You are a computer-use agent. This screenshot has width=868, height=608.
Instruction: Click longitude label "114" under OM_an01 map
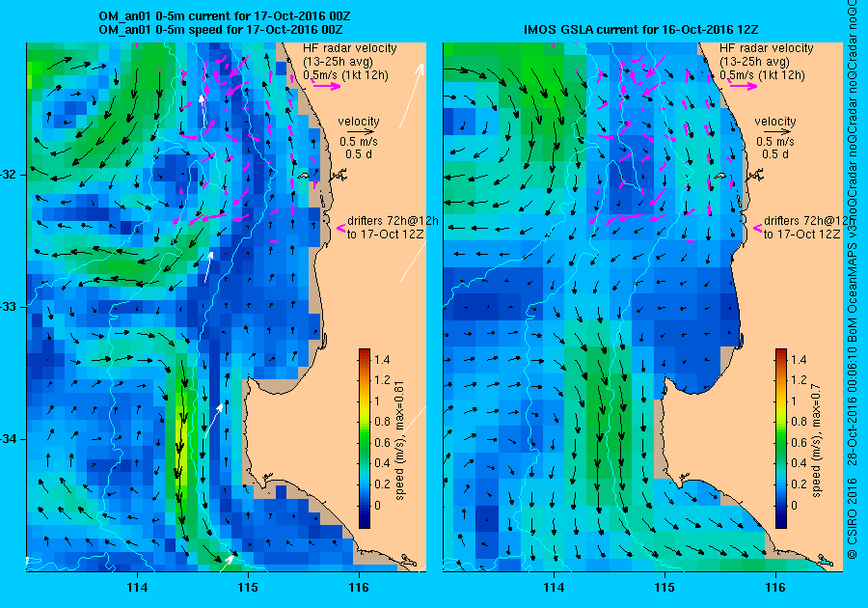click(x=137, y=587)
